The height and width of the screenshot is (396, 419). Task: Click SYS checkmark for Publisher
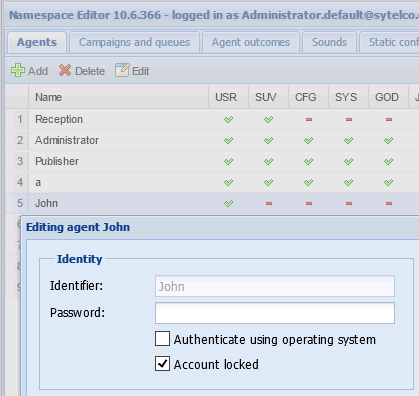[x=348, y=161]
